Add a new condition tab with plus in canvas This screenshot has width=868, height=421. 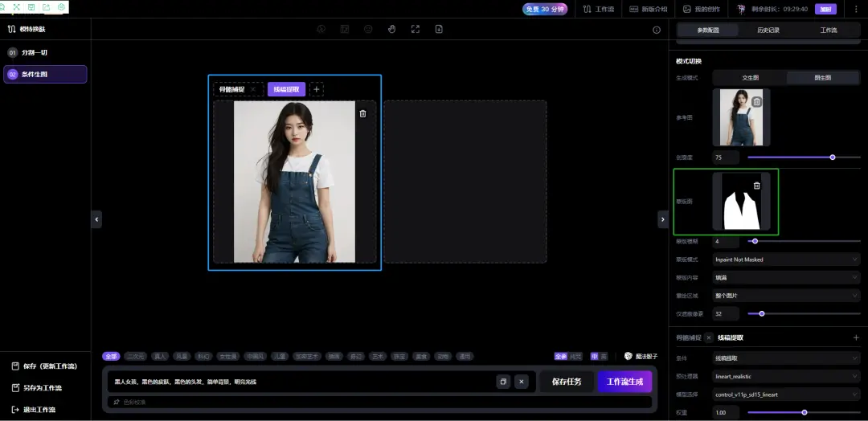(317, 89)
